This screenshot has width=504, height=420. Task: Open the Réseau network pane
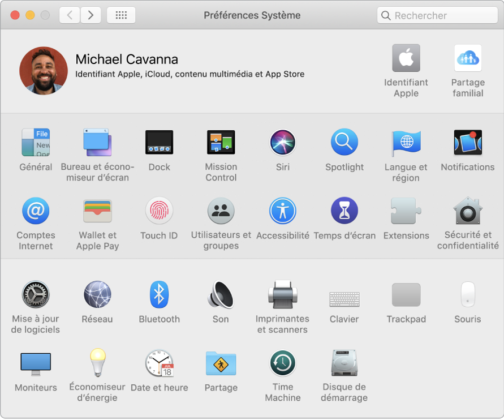[97, 295]
